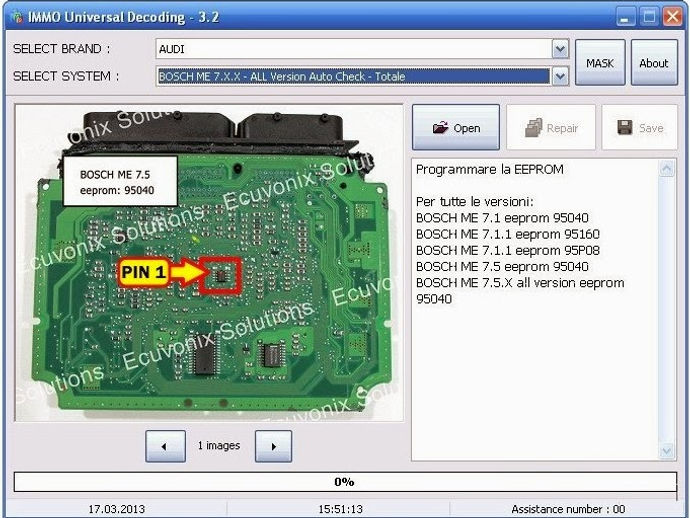Click the Repair button
The image size is (690, 518).
tap(551, 128)
